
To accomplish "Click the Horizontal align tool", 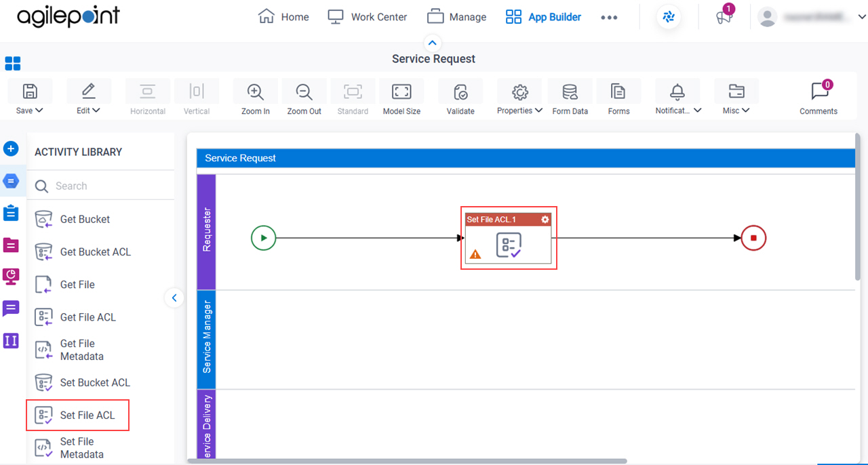I will tap(148, 98).
